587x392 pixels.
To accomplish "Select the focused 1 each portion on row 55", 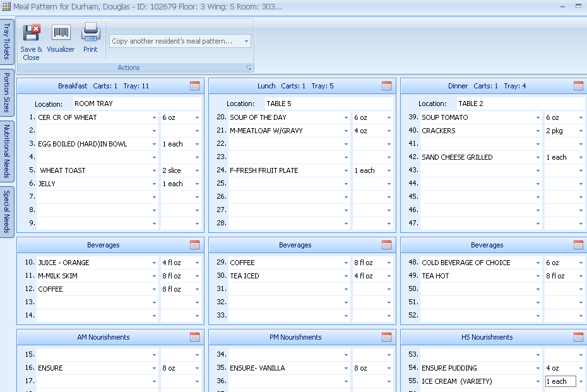I will (x=560, y=381).
